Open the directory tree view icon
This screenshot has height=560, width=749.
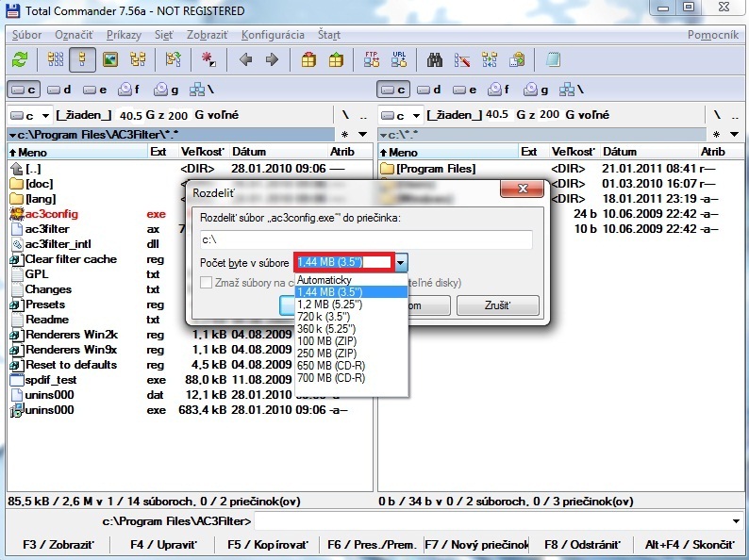pyautogui.click(x=138, y=59)
